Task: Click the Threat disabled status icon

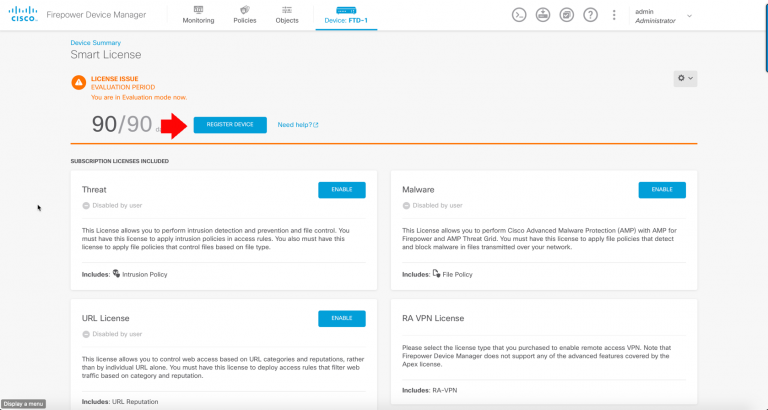Action: click(86, 206)
